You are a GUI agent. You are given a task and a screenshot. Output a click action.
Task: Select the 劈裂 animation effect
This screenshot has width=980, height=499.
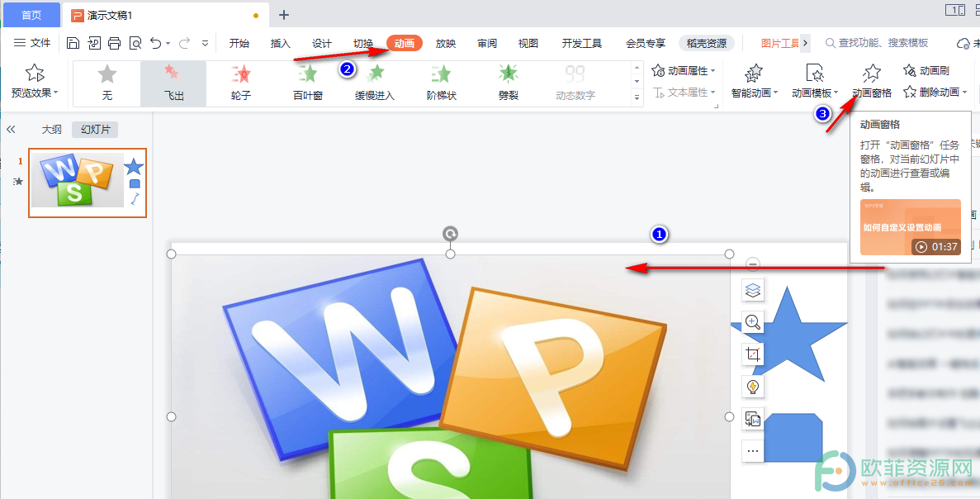point(508,83)
